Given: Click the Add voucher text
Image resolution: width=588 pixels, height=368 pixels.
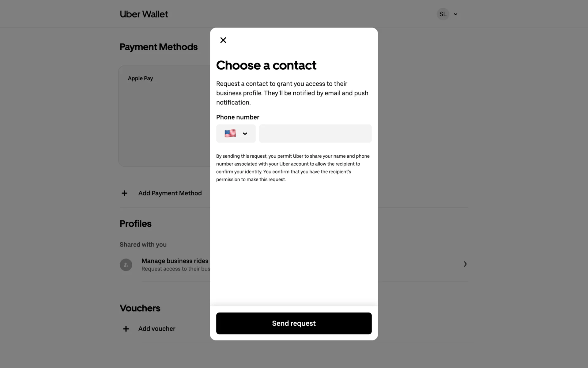Looking at the screenshot, I should click(157, 329).
